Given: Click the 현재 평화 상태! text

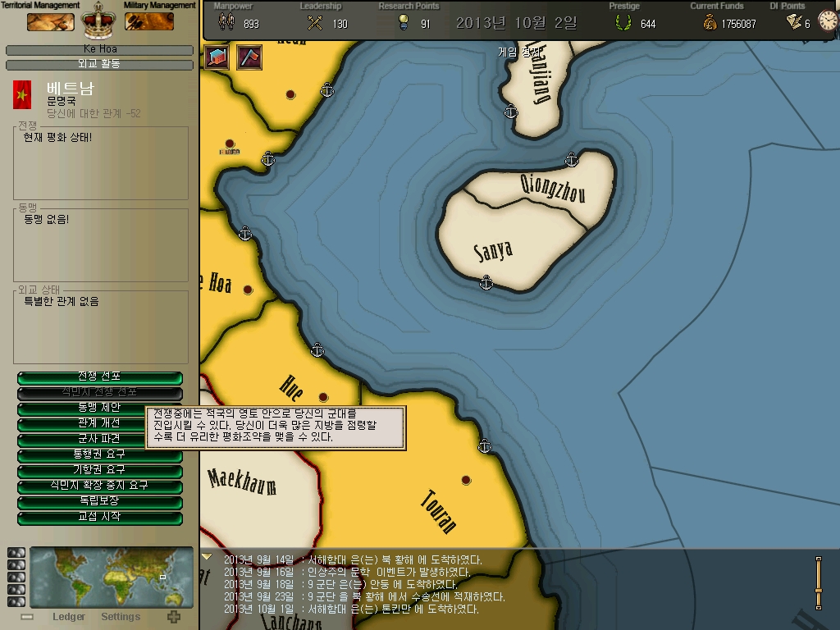Looking at the screenshot, I should pos(57,138).
